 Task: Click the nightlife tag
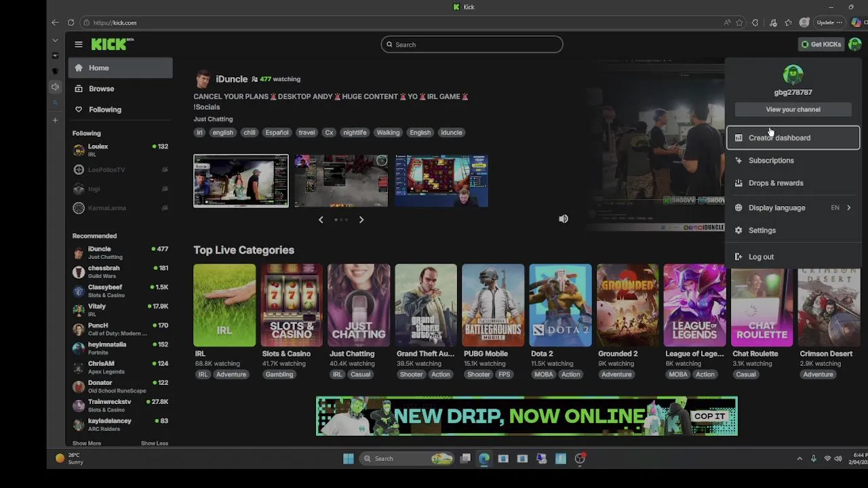click(x=355, y=133)
